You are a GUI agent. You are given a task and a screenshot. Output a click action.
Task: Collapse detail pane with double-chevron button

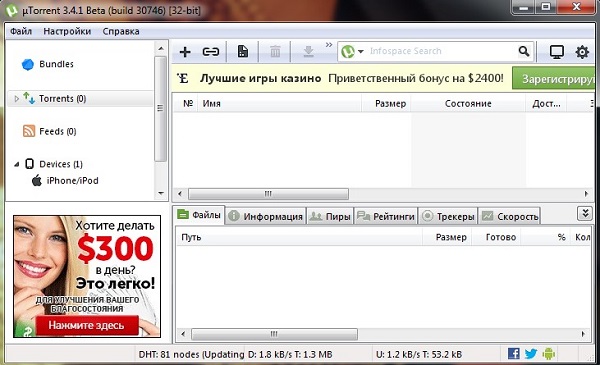585,213
